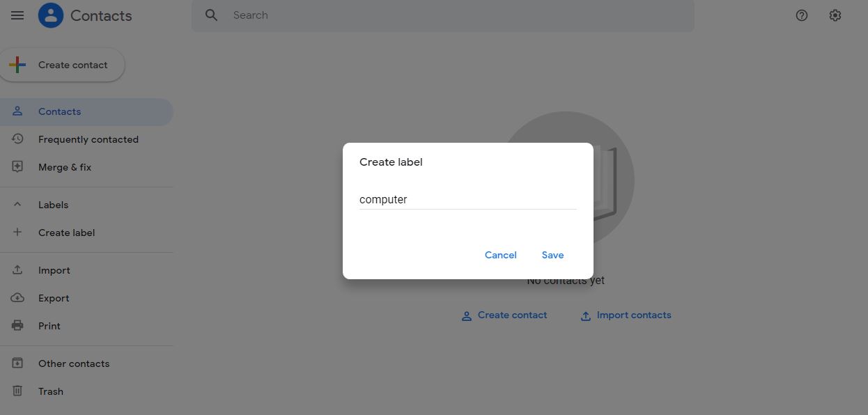Click the Print printer icon

coord(17,326)
